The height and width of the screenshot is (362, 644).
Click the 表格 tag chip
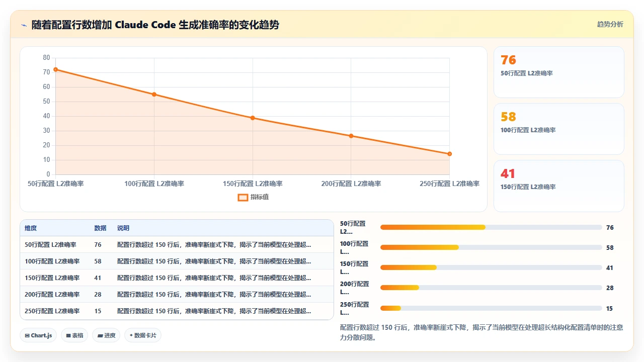pyautogui.click(x=74, y=335)
